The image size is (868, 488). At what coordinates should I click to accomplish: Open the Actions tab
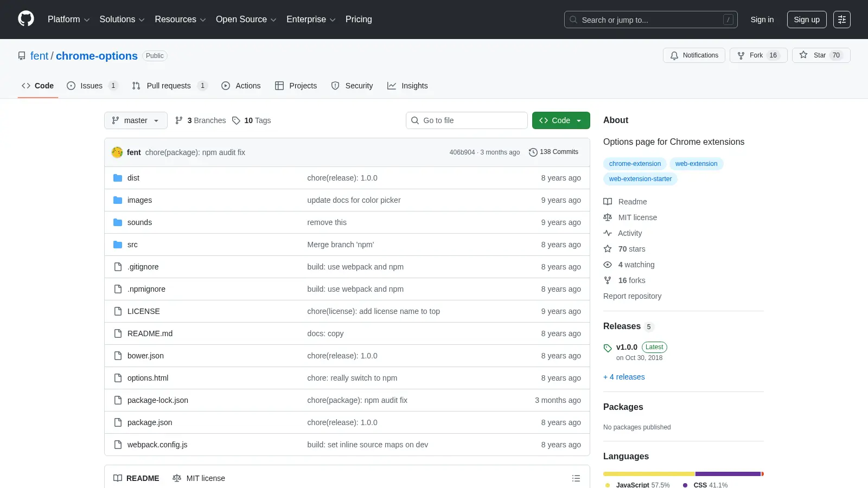[x=241, y=86]
